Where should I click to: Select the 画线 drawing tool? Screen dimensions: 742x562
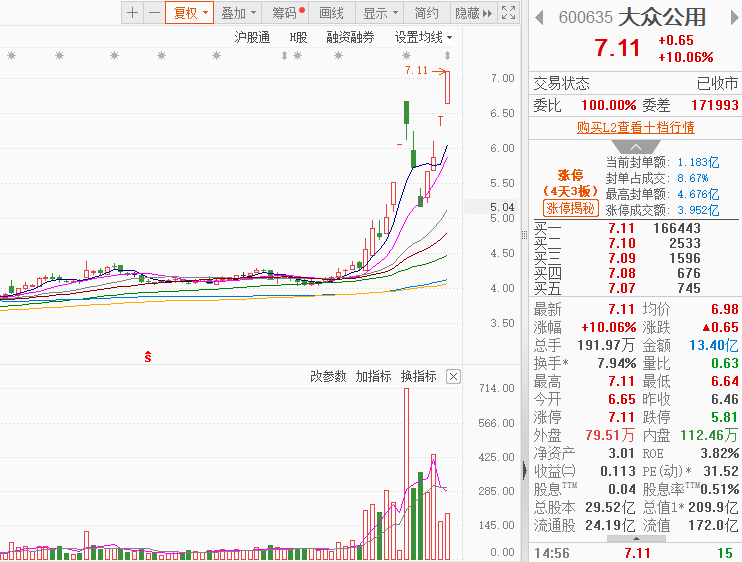pos(331,13)
